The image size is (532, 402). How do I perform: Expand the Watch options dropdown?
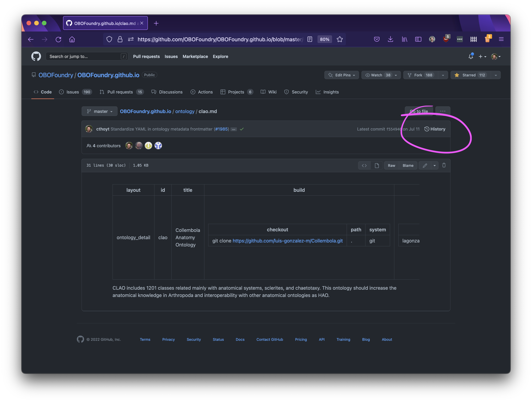[x=396, y=75]
